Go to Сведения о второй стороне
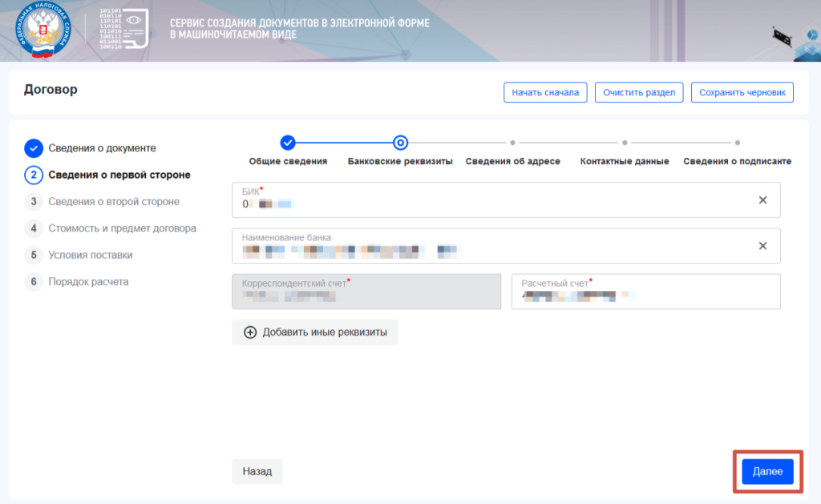Image resolution: width=821 pixels, height=504 pixels. pos(114,201)
